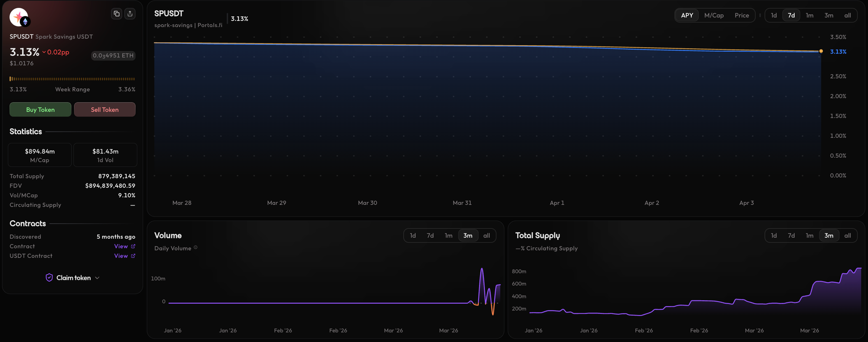Click the orange endpoint dot on APY chart
Viewport: 868px width, 342px height.
click(x=821, y=51)
